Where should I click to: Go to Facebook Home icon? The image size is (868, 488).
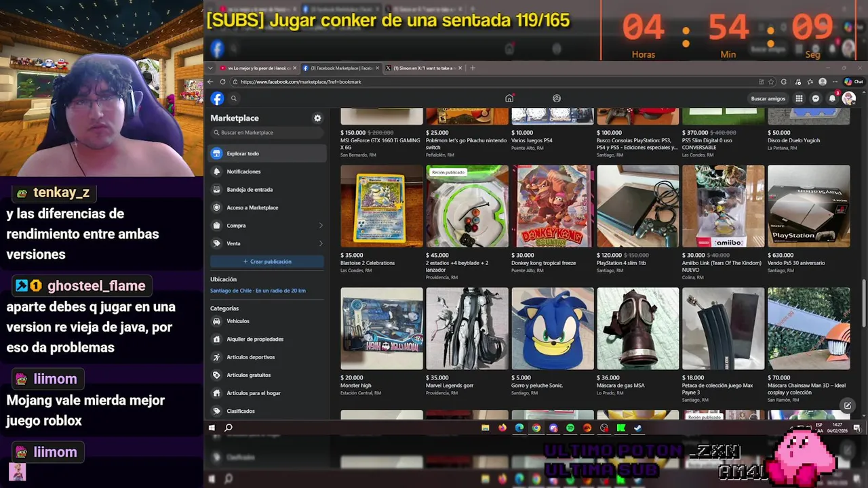point(509,98)
